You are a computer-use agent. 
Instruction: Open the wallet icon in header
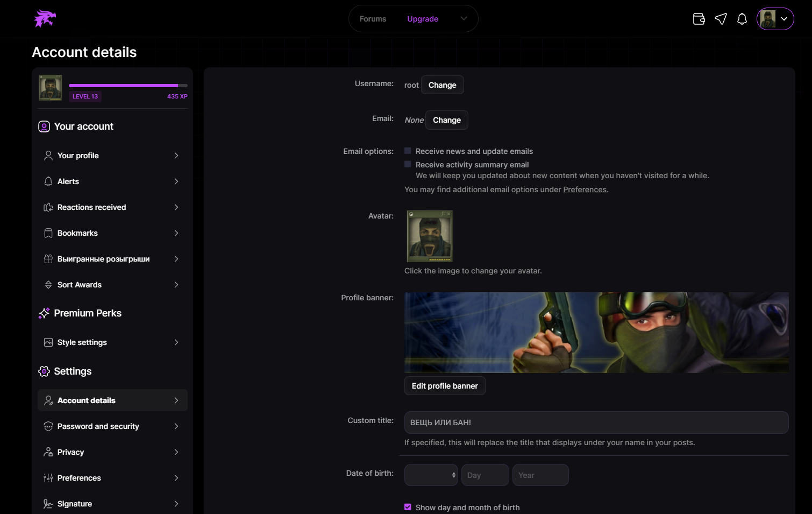(699, 19)
